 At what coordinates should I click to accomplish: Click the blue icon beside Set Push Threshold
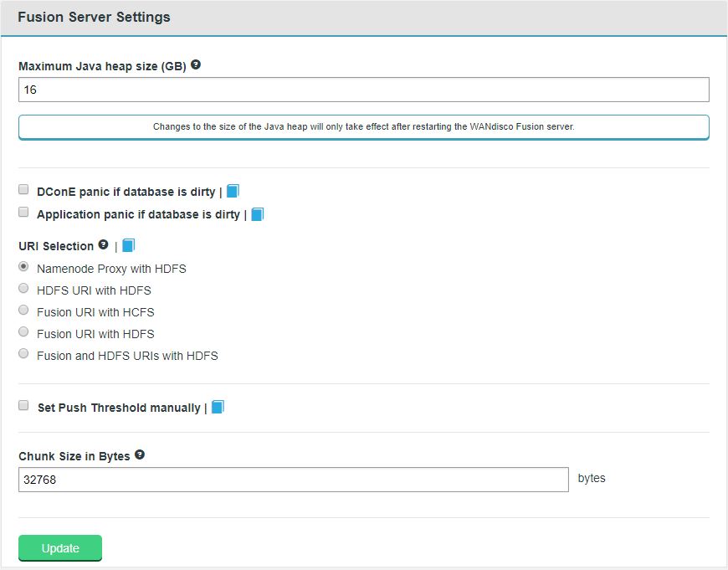point(218,407)
